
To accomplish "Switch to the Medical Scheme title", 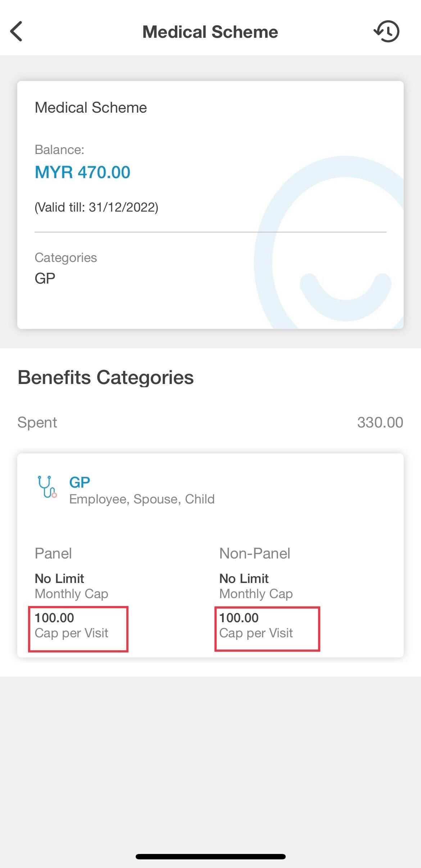I will tap(210, 32).
